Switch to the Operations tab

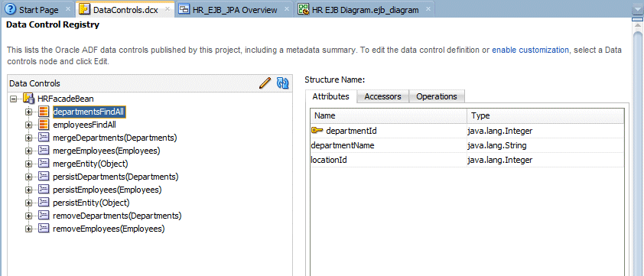[437, 96]
